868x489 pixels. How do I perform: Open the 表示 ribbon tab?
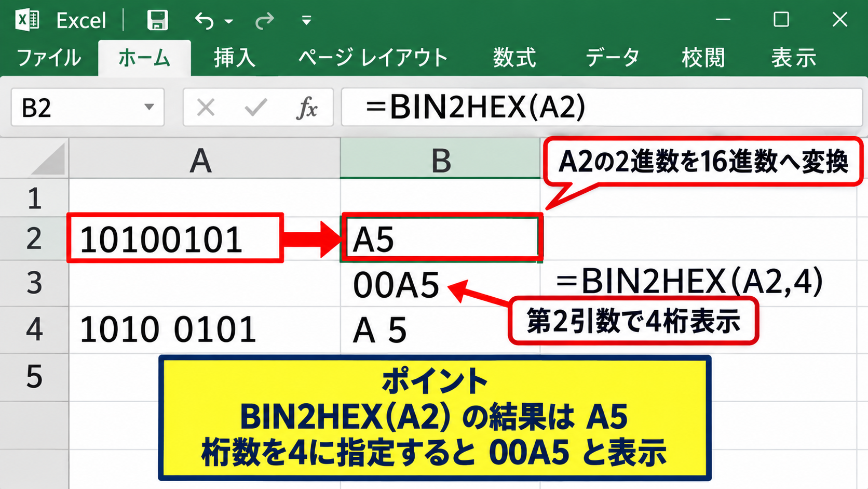[x=794, y=58]
